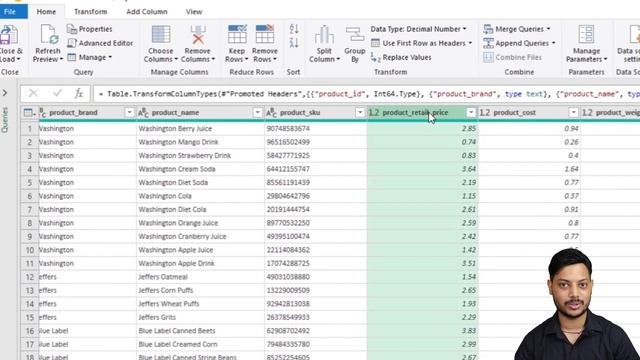This screenshot has width=640, height=360.
Task: Open the table menu icon at grid corner
Action: [29, 113]
